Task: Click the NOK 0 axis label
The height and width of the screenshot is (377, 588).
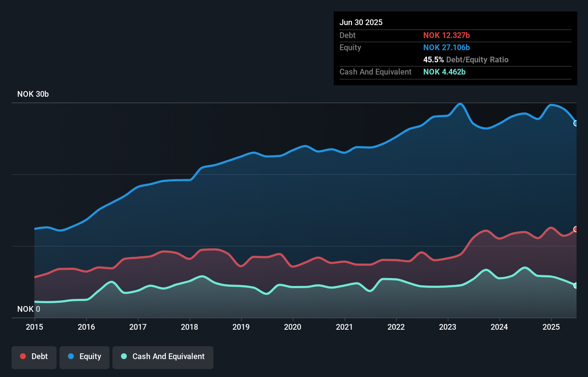Action: point(29,309)
